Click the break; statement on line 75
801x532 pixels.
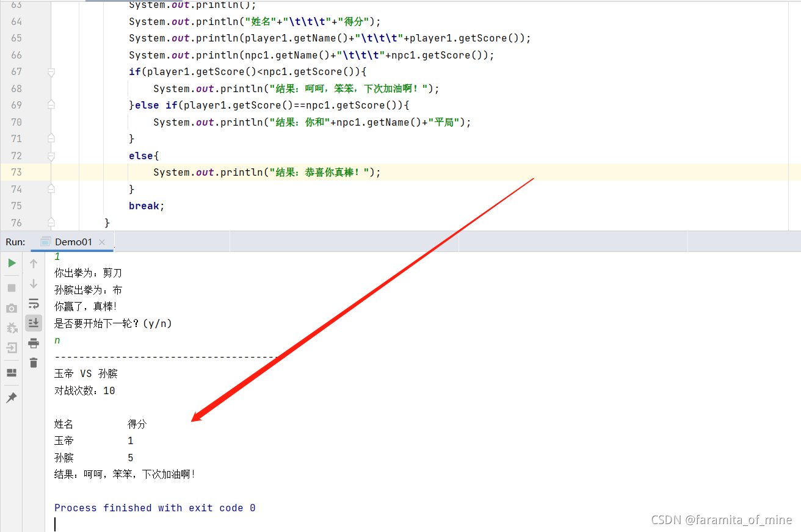click(147, 206)
